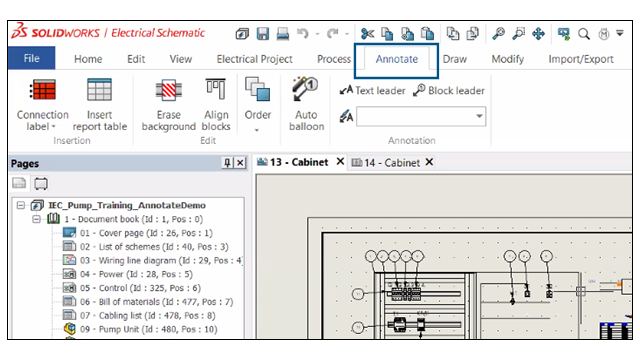Click the Cut scissors icon
The image size is (640, 360).
pyautogui.click(x=367, y=34)
